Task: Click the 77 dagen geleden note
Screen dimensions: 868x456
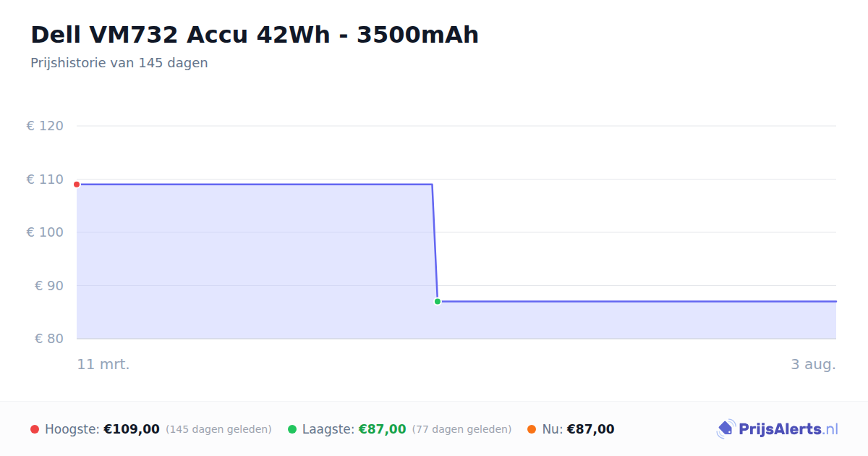Action: click(x=461, y=429)
